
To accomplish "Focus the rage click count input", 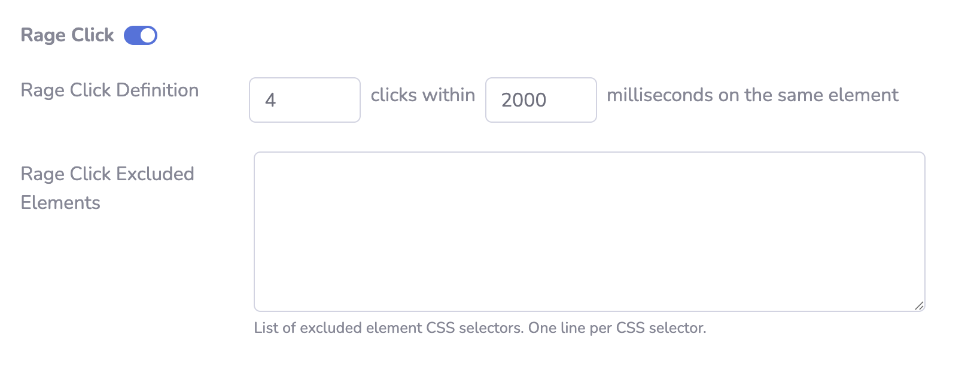I will 305,100.
